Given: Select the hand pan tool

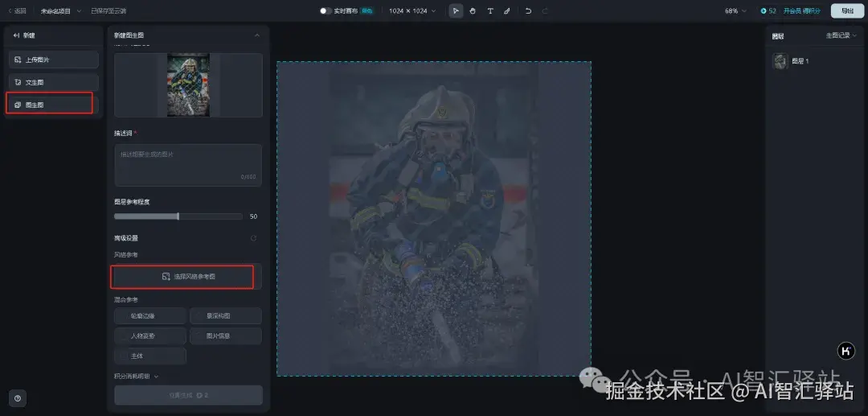Looking at the screenshot, I should pos(473,11).
